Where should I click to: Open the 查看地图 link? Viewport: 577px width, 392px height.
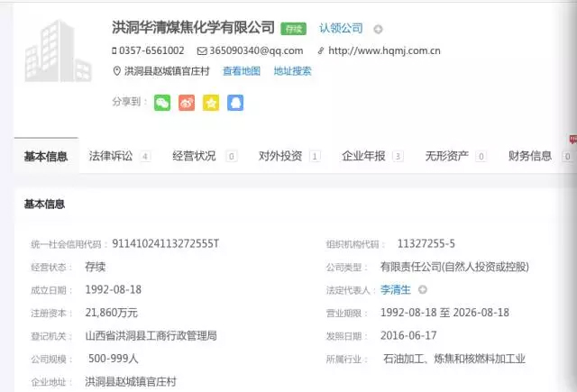click(x=242, y=71)
